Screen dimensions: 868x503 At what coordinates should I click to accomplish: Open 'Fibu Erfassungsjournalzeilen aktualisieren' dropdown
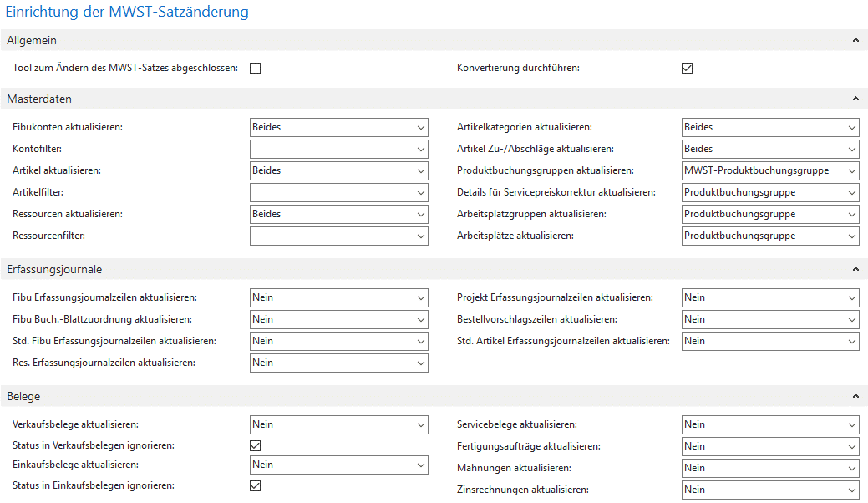click(x=339, y=297)
